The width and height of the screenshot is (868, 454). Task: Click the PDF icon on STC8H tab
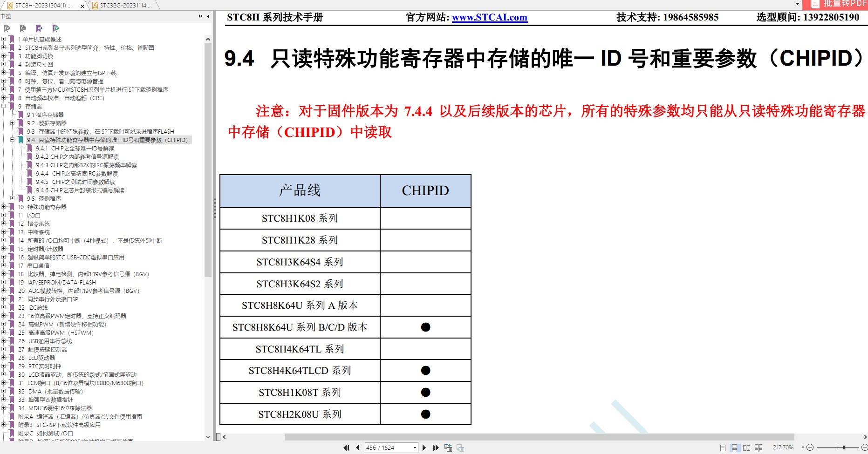(10, 6)
